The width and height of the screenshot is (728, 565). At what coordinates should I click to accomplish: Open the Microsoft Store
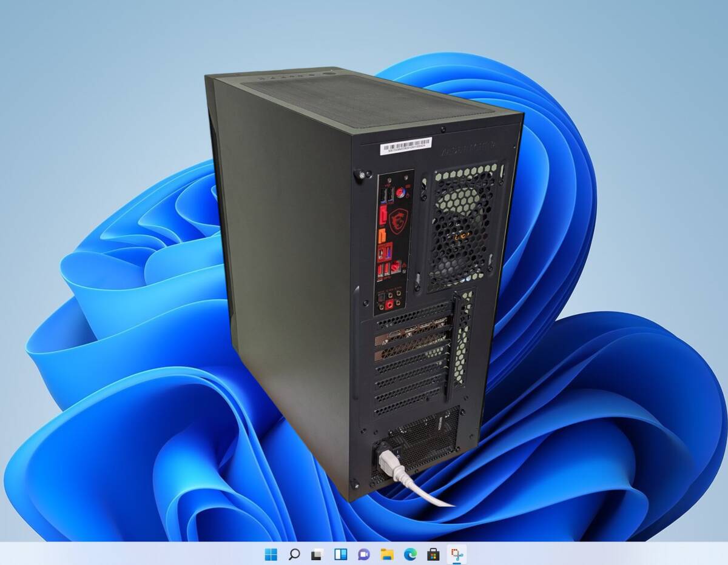click(433, 554)
